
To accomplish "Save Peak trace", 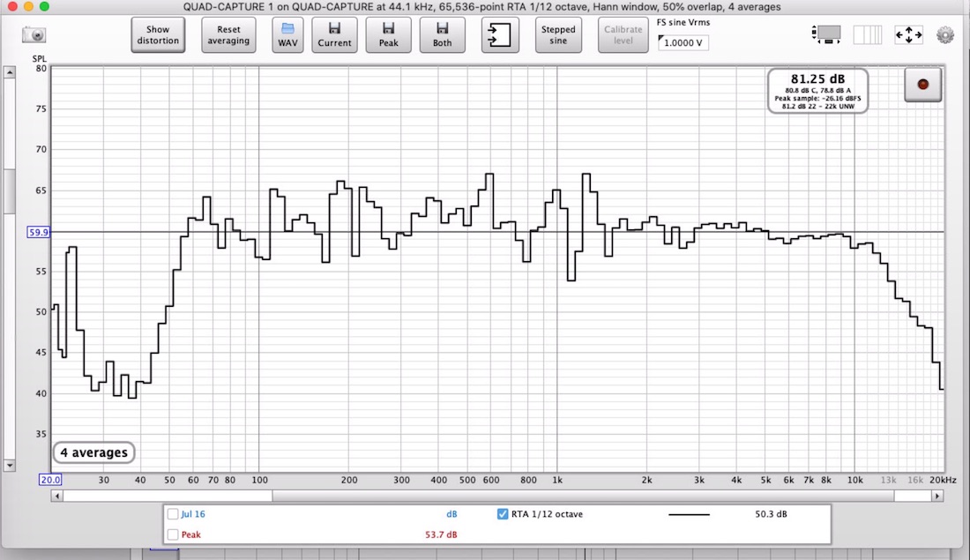I will [389, 34].
